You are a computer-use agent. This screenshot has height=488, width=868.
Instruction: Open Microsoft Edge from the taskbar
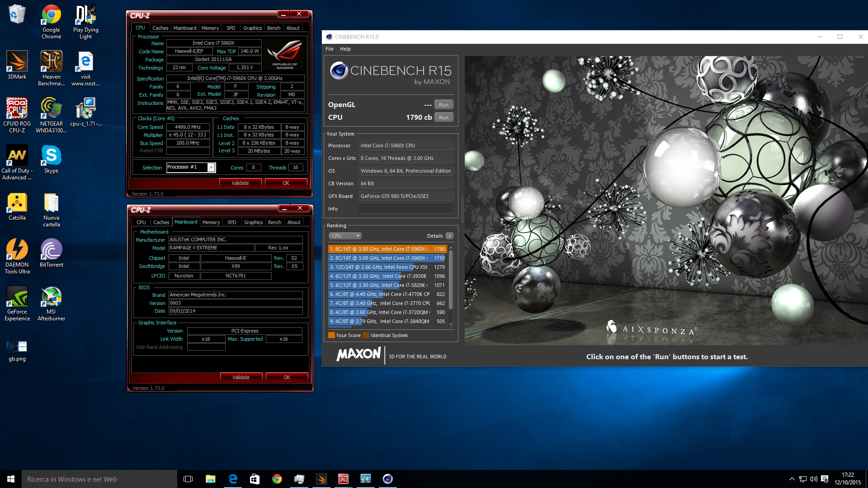click(x=233, y=479)
